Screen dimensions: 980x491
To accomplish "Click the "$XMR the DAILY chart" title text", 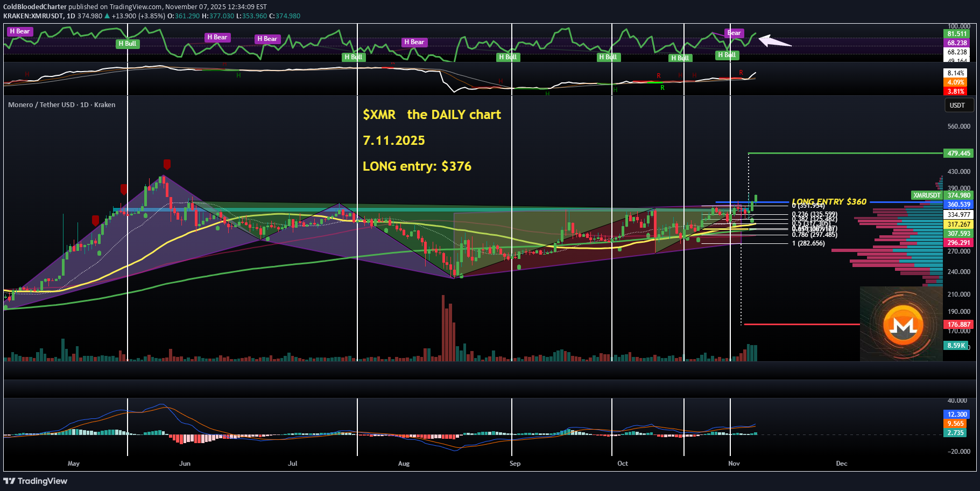I will coord(432,115).
